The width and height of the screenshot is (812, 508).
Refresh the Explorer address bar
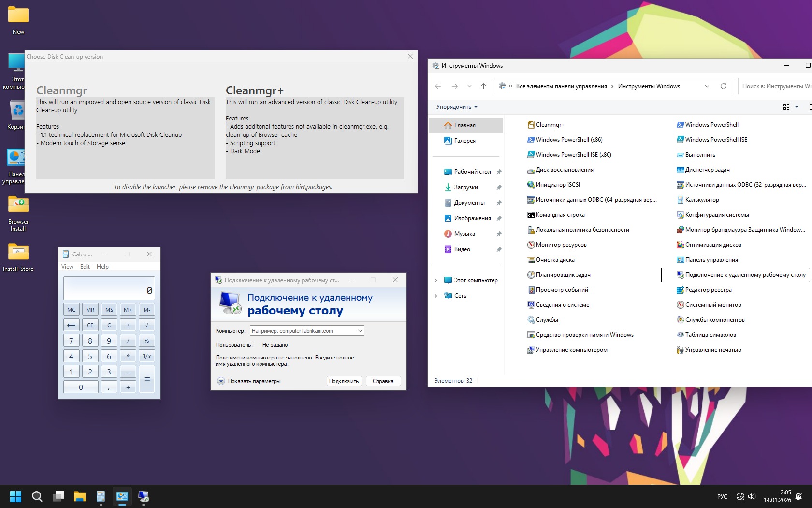click(x=724, y=86)
